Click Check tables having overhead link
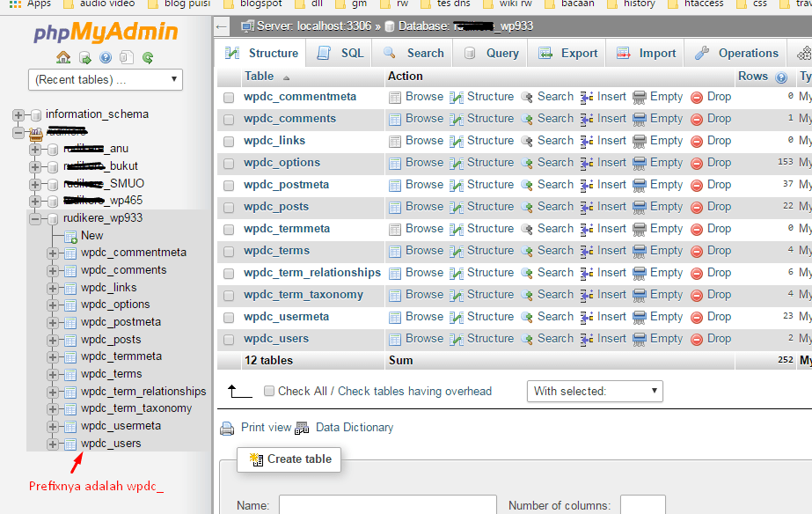 pos(415,391)
